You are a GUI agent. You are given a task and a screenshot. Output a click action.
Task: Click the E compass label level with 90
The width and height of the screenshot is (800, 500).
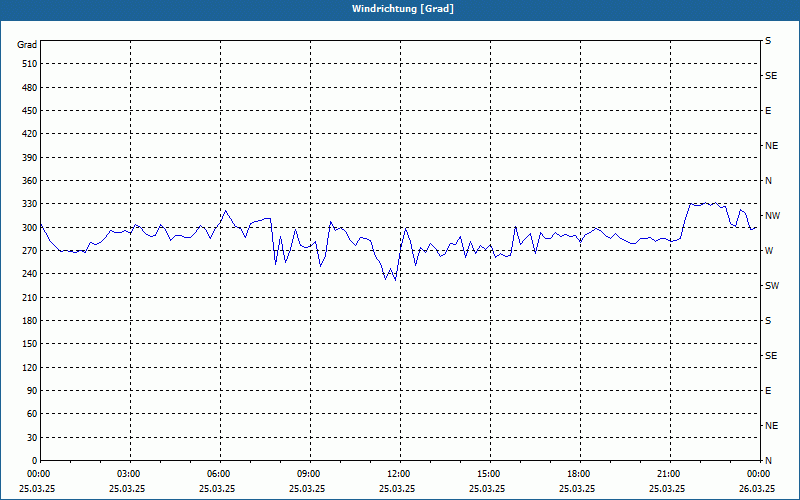[x=768, y=391]
